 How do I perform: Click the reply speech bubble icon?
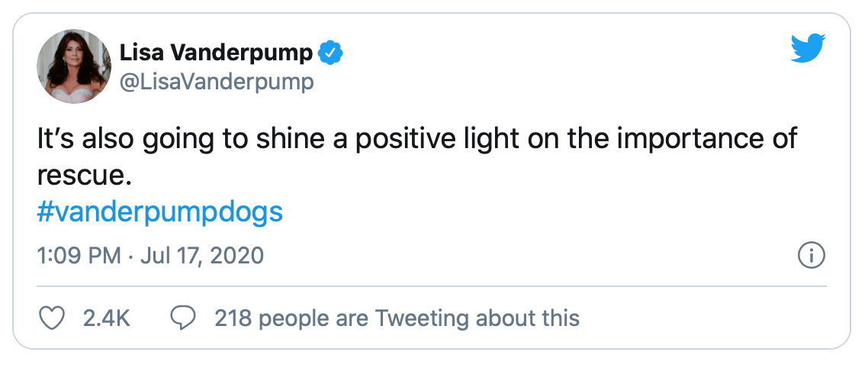click(183, 318)
